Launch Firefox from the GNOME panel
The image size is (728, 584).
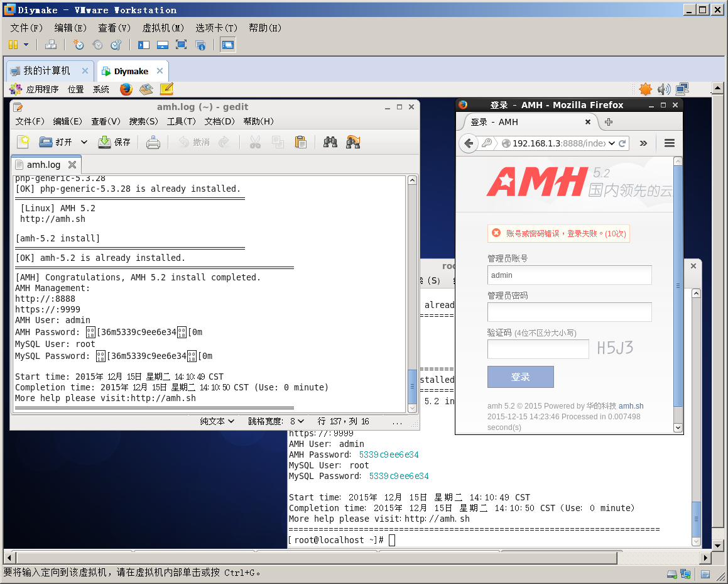point(126,89)
